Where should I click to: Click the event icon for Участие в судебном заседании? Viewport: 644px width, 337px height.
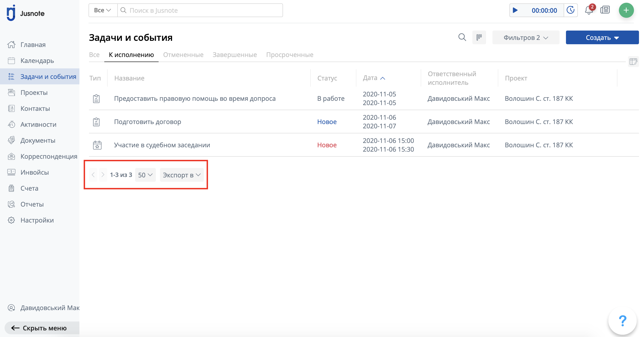coord(97,145)
